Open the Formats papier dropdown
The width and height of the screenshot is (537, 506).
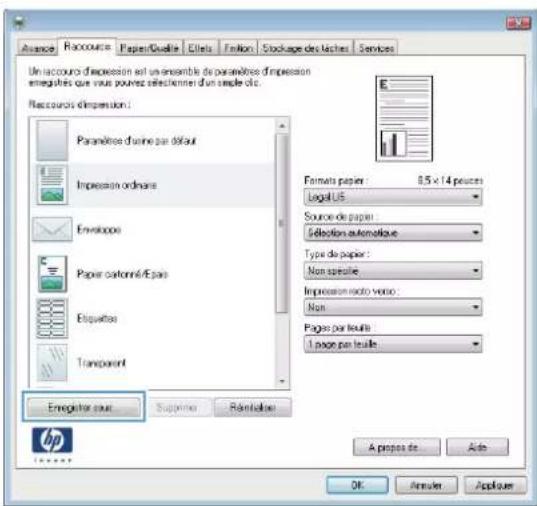393,197
